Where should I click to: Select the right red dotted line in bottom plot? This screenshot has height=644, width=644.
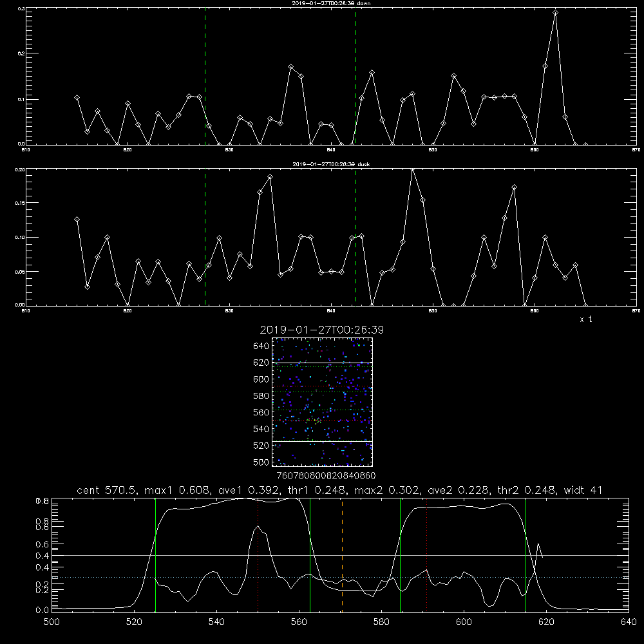point(427,554)
